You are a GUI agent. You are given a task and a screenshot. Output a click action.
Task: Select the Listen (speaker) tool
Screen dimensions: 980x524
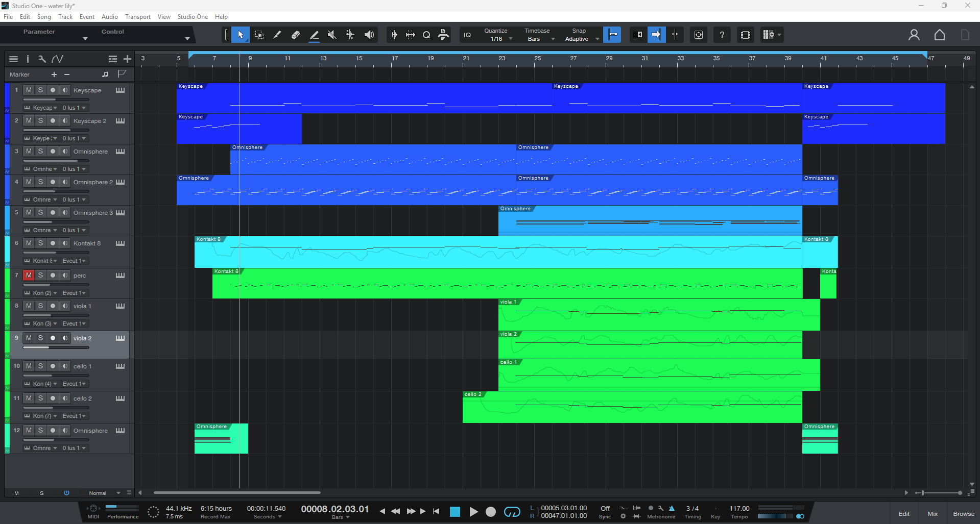(x=369, y=35)
